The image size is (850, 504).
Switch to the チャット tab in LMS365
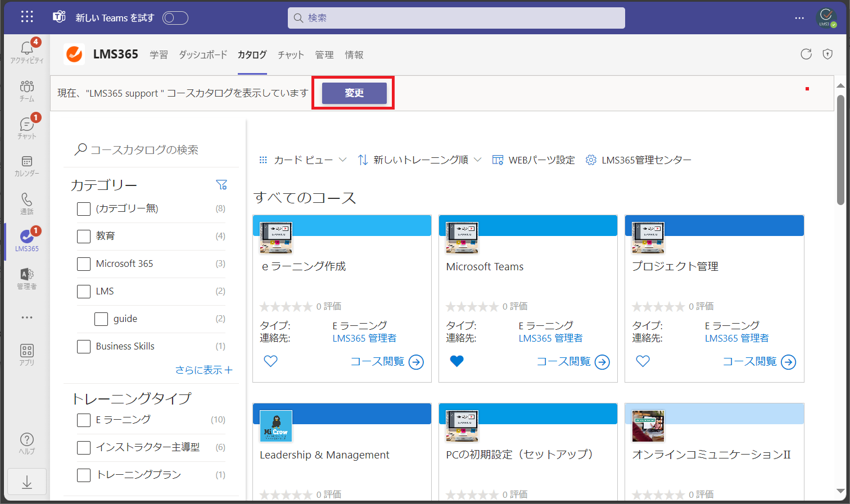point(291,55)
